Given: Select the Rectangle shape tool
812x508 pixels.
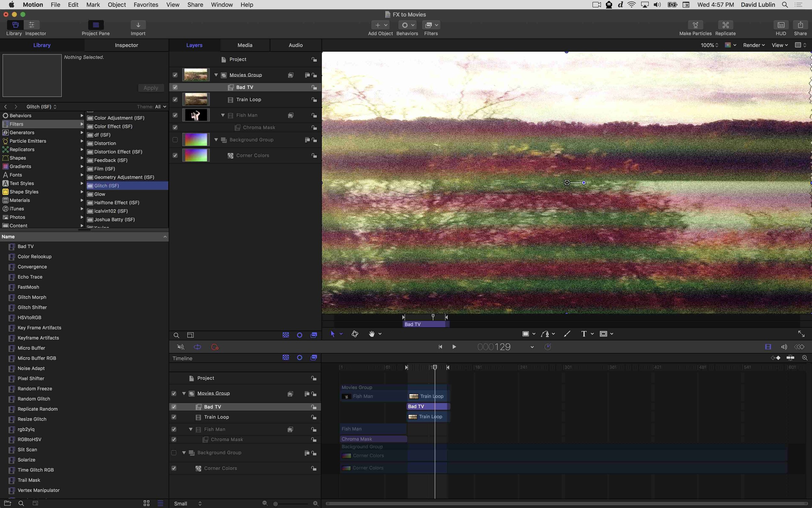Looking at the screenshot, I should click(526, 333).
